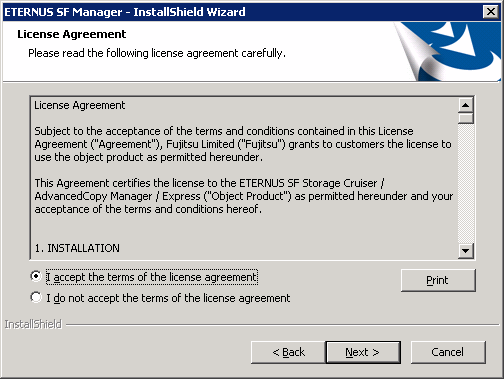This screenshot has width=504, height=379.
Task: Click the paragraph starting 'Subject to the acceptance'
Action: [x=243, y=144]
